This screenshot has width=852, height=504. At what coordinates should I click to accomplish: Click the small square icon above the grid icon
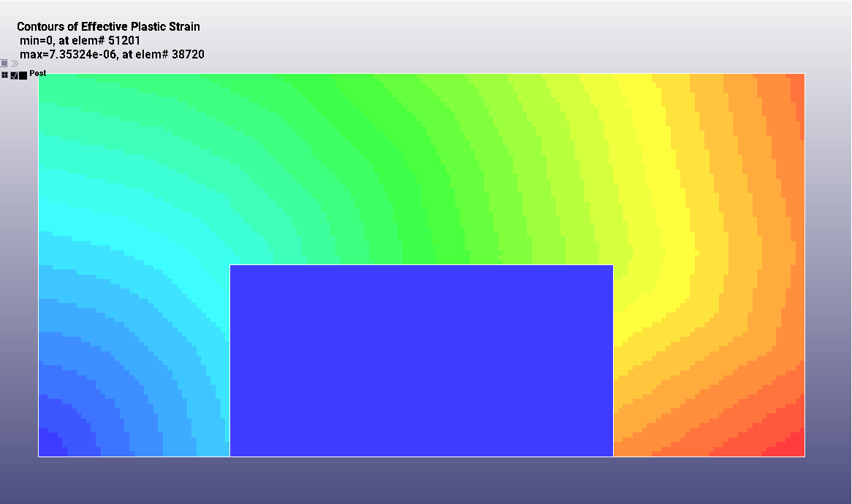tap(4, 64)
